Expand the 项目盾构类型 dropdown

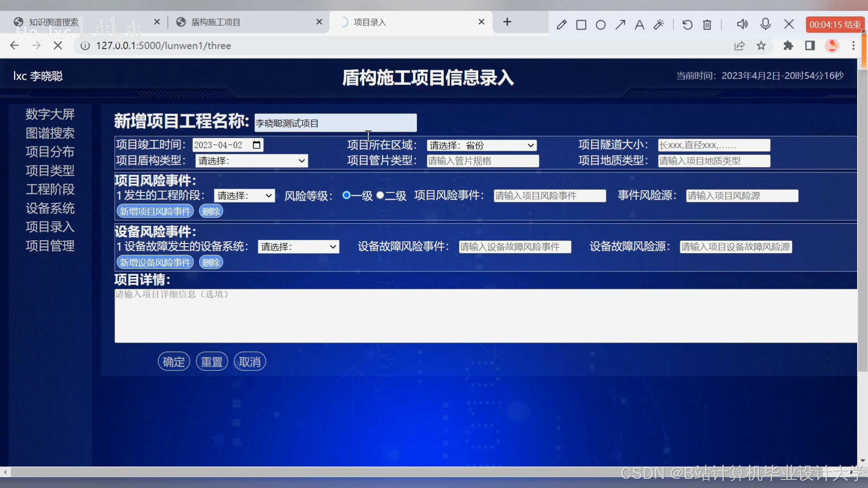[x=251, y=161]
